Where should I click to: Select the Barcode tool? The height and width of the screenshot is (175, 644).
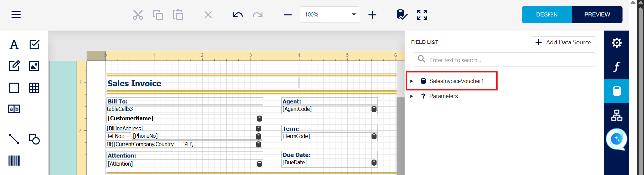tap(14, 161)
